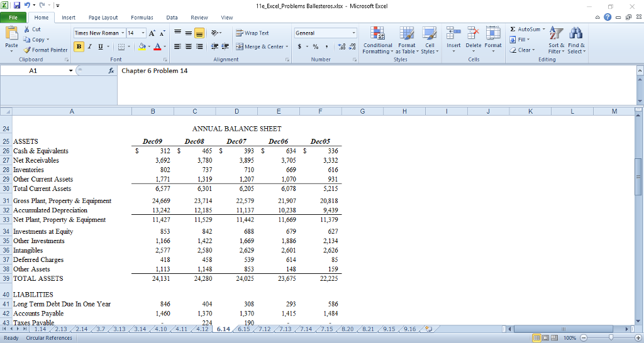Select column D header
The height and width of the screenshot is (343, 644).
pyautogui.click(x=236, y=111)
